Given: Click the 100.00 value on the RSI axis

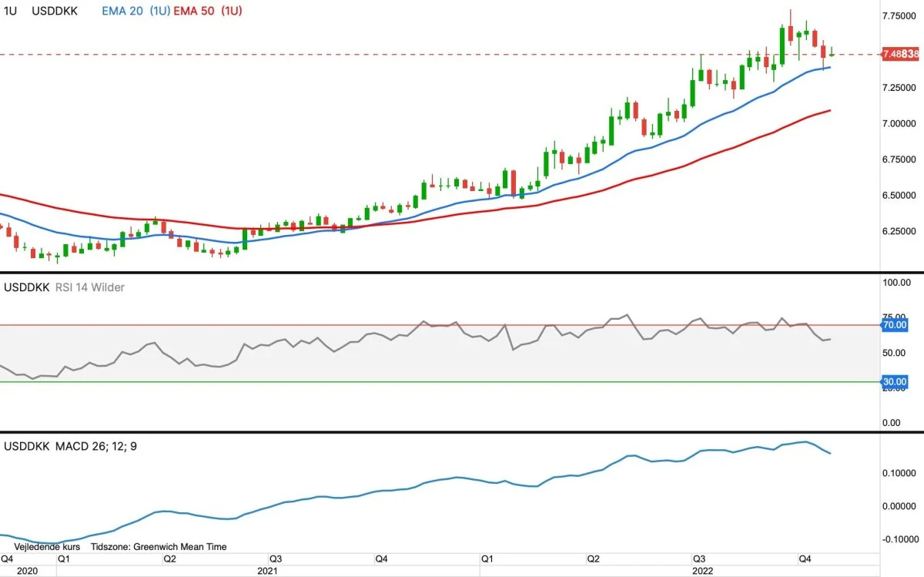Looking at the screenshot, I should click(896, 283).
